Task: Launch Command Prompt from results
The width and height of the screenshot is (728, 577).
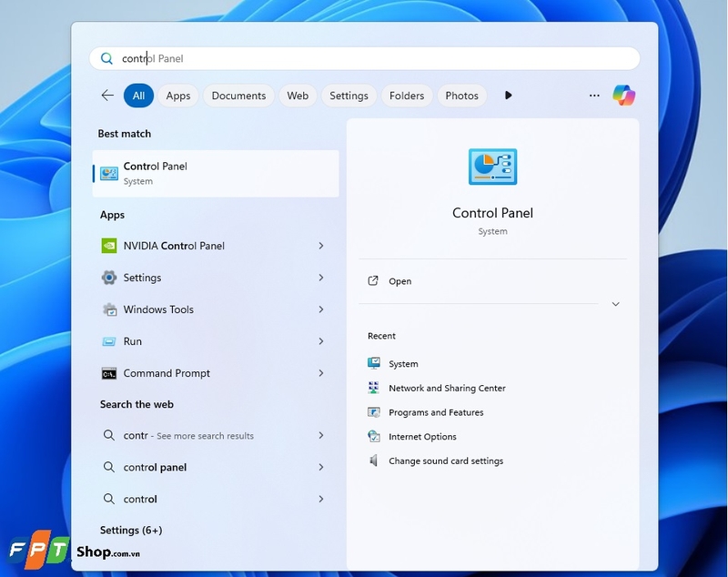Action: (167, 373)
